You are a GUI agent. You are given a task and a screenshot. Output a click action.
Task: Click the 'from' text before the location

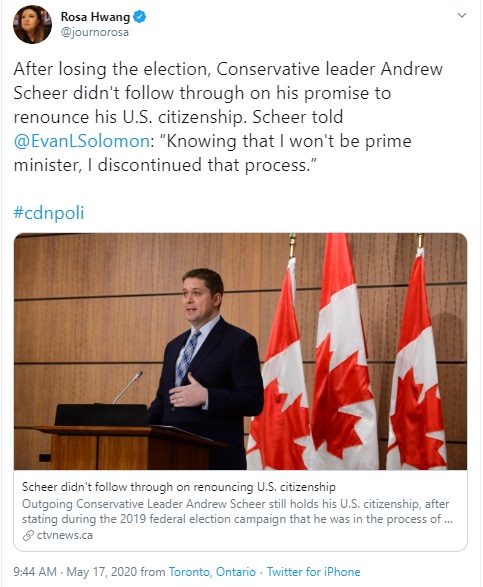[x=153, y=572]
